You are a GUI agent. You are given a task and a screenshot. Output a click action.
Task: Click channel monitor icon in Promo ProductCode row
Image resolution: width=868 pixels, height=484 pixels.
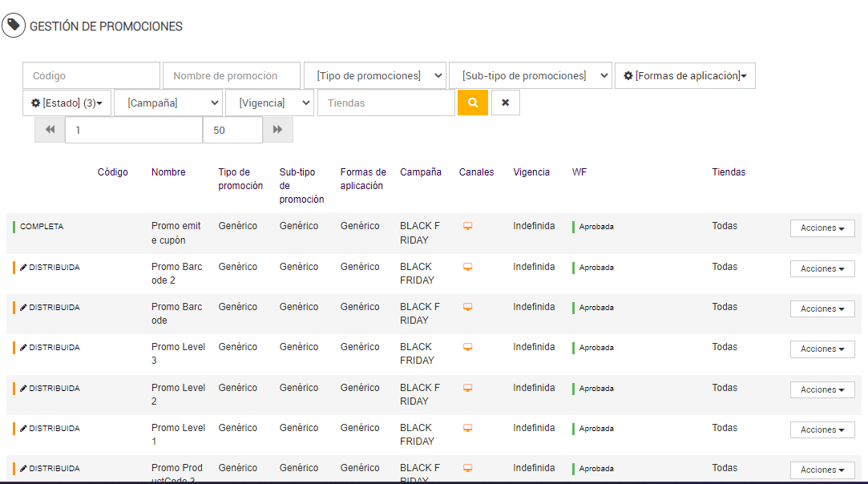coord(468,468)
